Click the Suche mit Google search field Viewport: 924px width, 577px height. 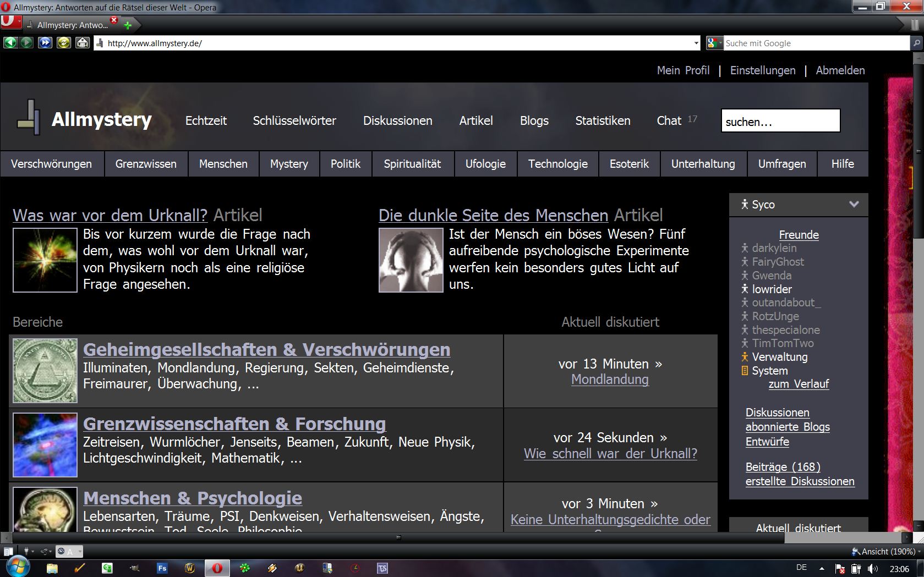(816, 43)
